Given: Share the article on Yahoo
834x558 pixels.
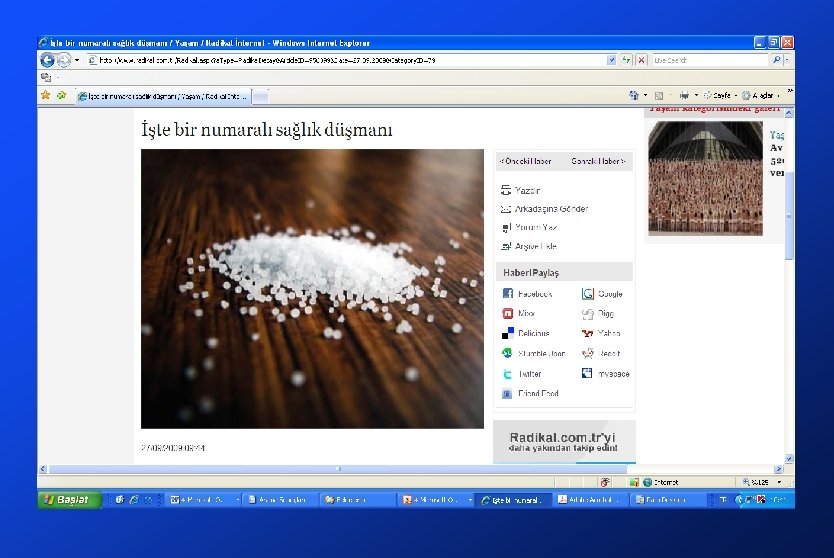Looking at the screenshot, I should (x=601, y=334).
